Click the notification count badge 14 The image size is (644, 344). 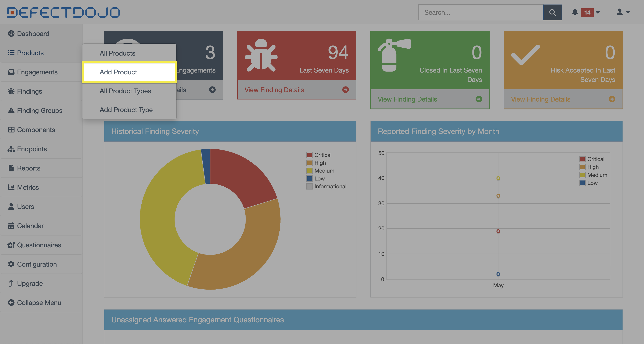587,12
